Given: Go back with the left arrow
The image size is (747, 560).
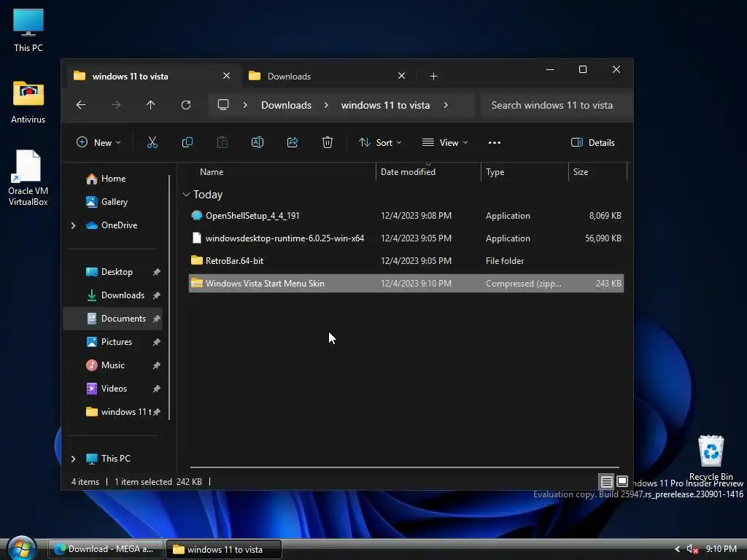Looking at the screenshot, I should pyautogui.click(x=81, y=105).
